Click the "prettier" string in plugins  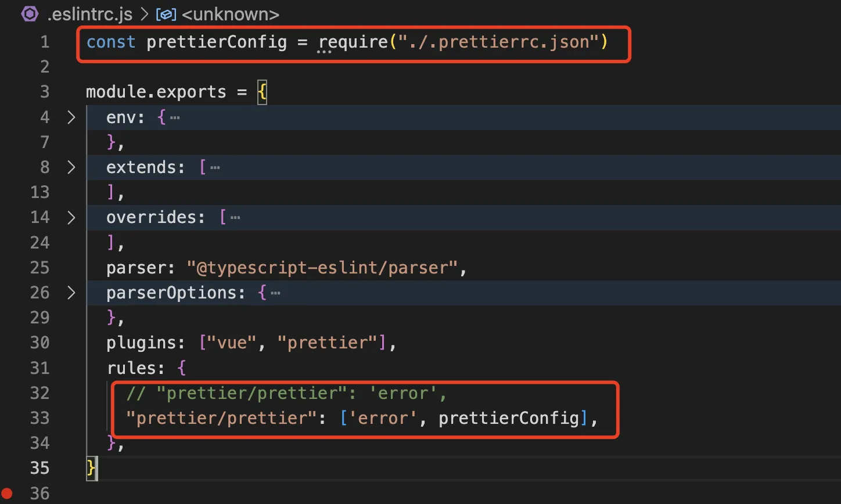[328, 343]
